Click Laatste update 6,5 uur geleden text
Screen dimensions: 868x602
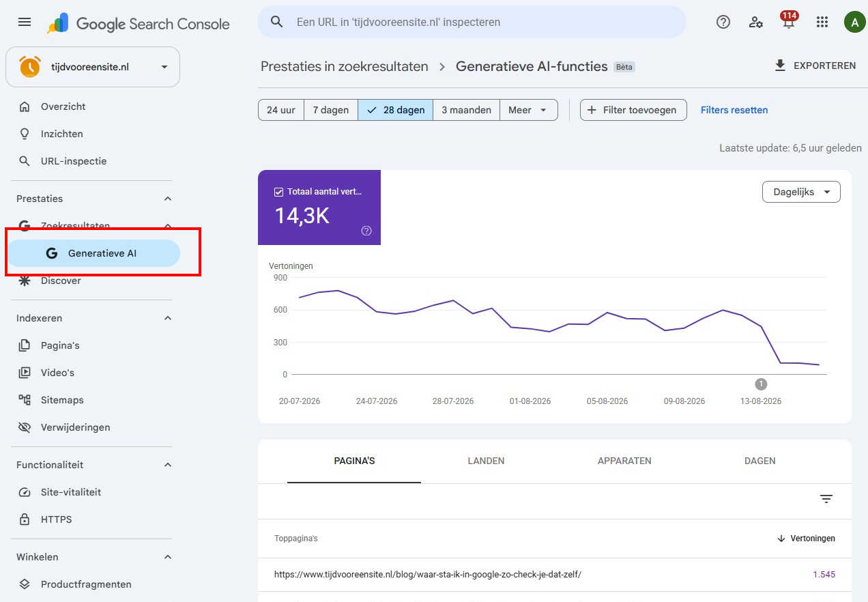tap(790, 148)
